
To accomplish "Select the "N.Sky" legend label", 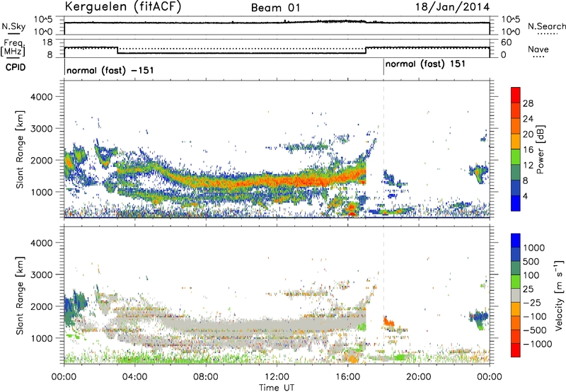I will [13, 26].
